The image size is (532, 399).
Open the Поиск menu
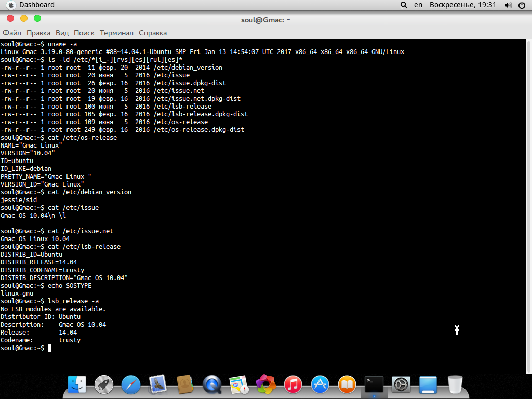pos(84,33)
